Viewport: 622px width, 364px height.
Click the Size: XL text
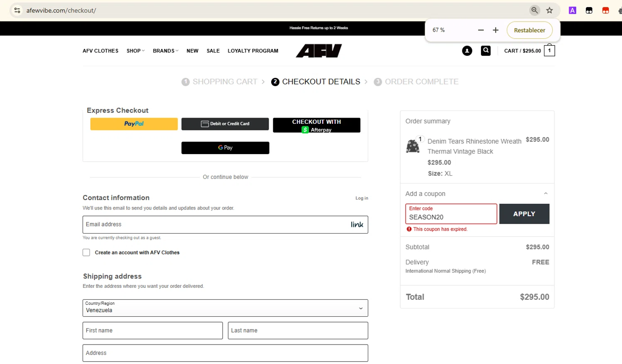point(440,174)
